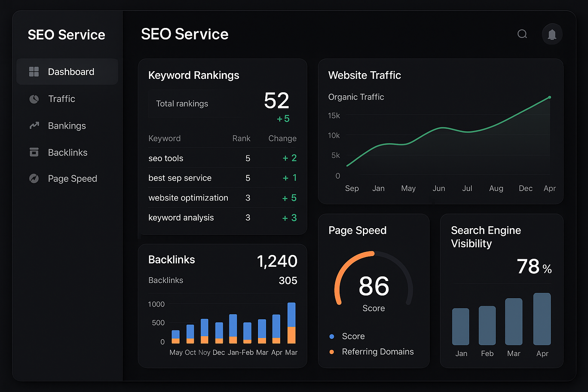Sort table by Rank column header
Image resolution: width=588 pixels, height=392 pixels.
(241, 139)
